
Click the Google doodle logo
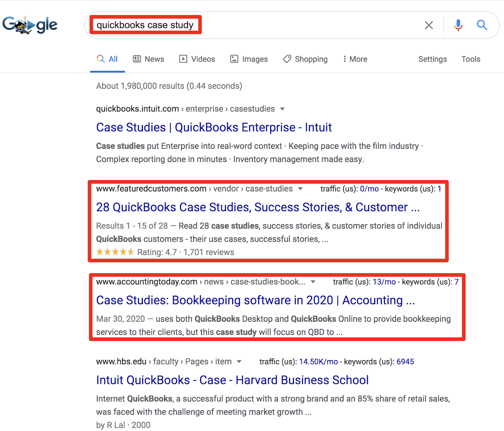point(30,25)
